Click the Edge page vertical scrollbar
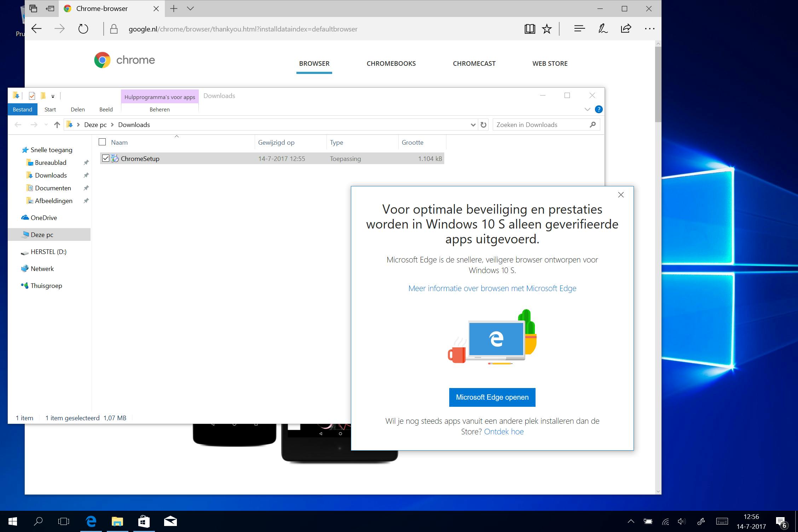 (658, 85)
